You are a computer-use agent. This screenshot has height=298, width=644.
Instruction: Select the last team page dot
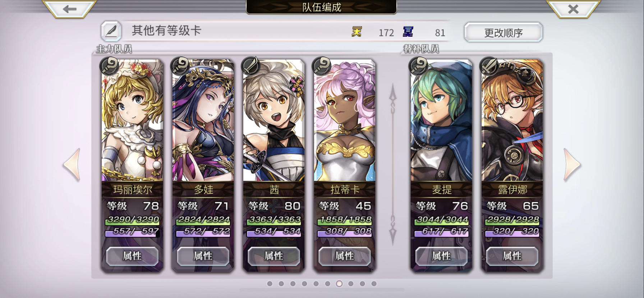click(374, 284)
